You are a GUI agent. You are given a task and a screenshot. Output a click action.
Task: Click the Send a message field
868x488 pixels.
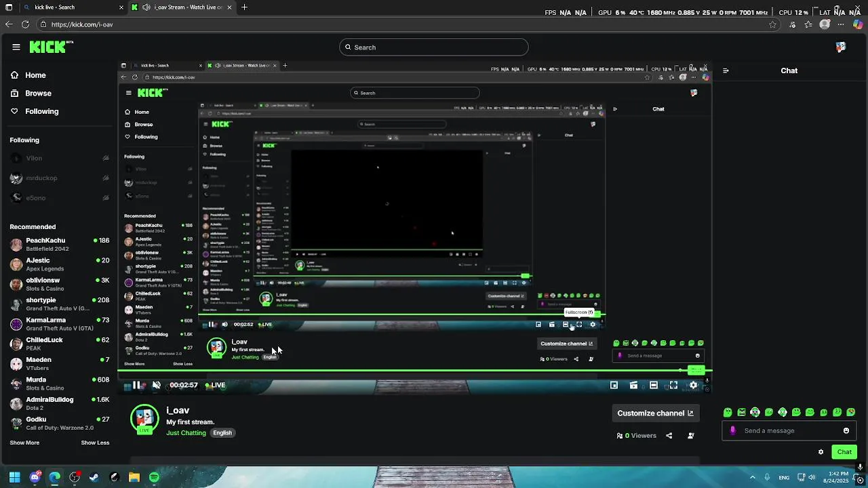(790, 430)
